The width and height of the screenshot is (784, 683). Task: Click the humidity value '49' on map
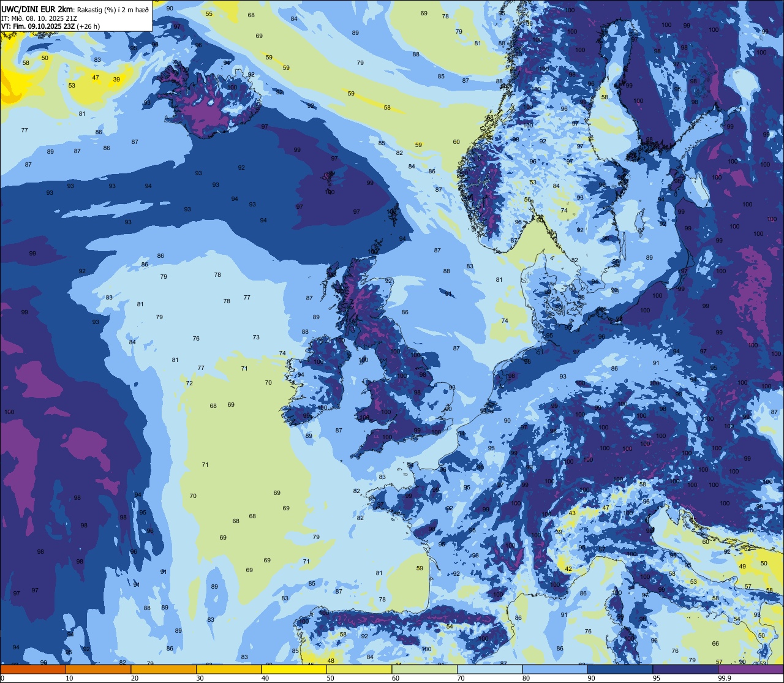742,567
